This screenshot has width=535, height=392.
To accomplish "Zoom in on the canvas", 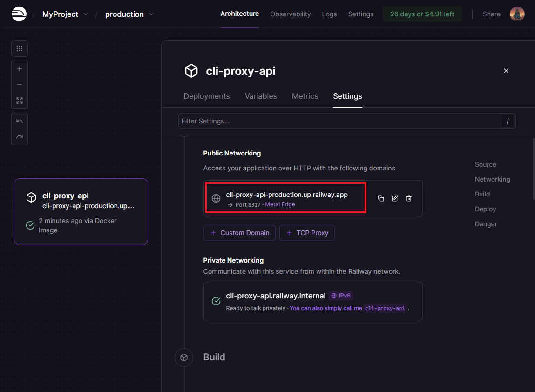I will tap(20, 69).
